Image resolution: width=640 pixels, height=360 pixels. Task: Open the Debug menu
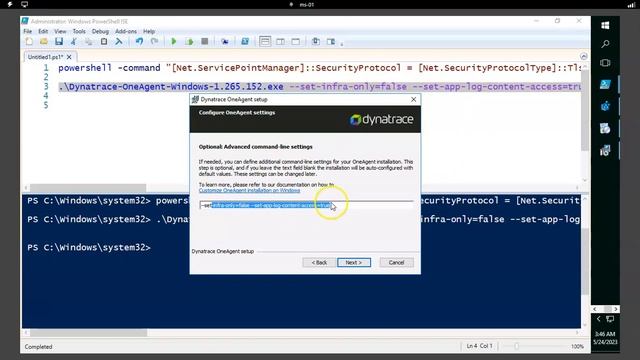100,31
